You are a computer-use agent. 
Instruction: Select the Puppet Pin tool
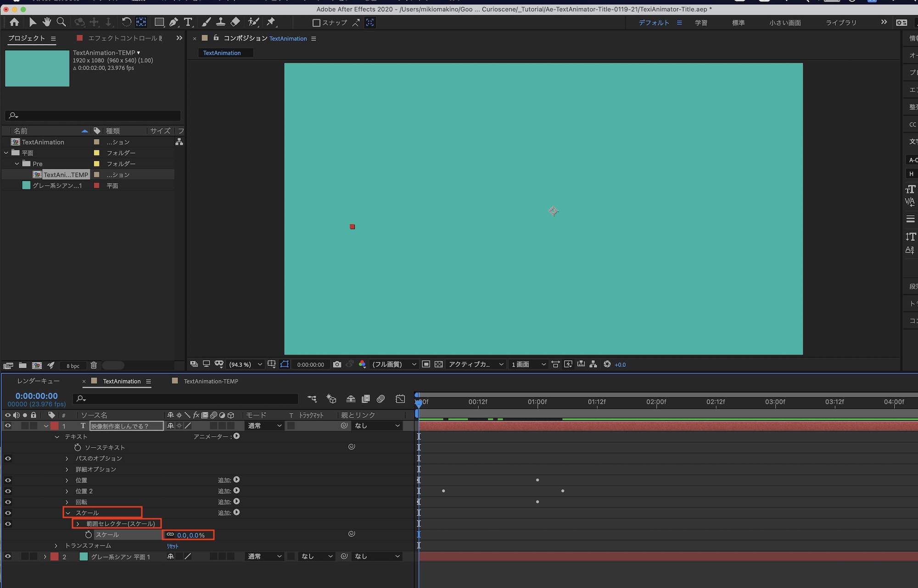point(271,22)
